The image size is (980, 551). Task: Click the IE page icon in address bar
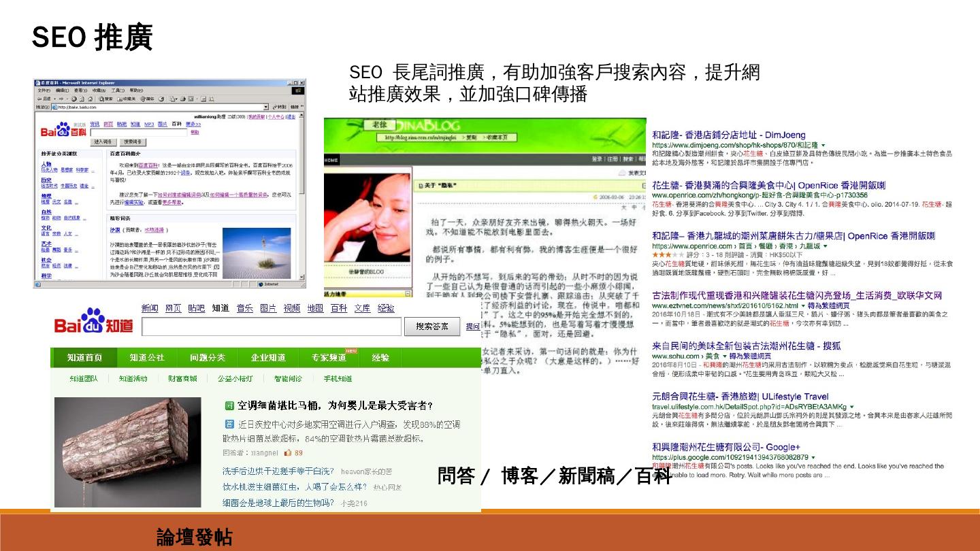point(54,107)
